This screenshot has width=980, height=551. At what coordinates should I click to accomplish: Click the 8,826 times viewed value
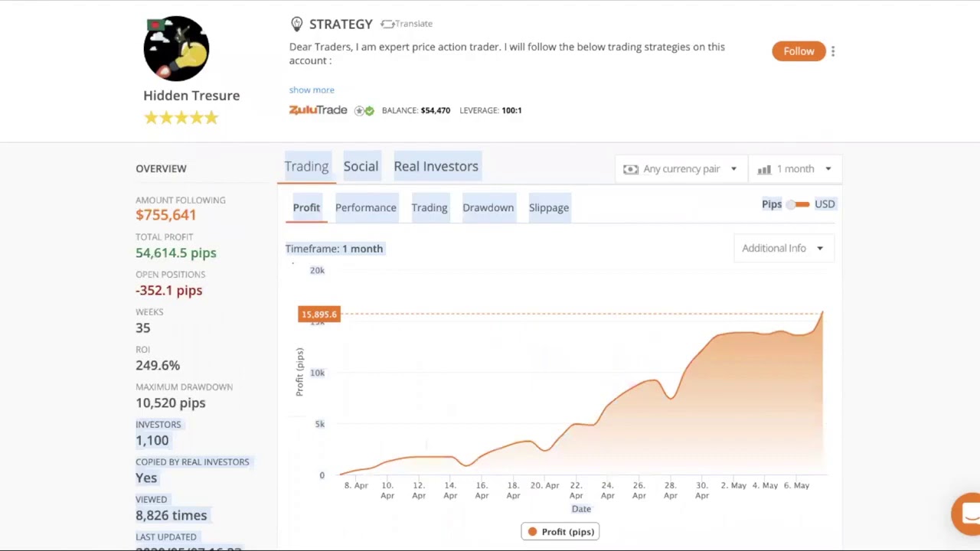pyautogui.click(x=171, y=515)
